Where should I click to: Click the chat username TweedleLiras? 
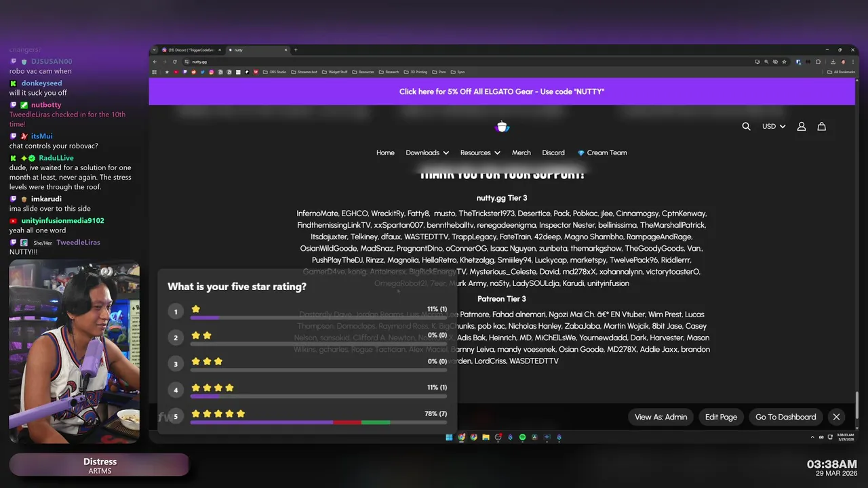tap(78, 242)
